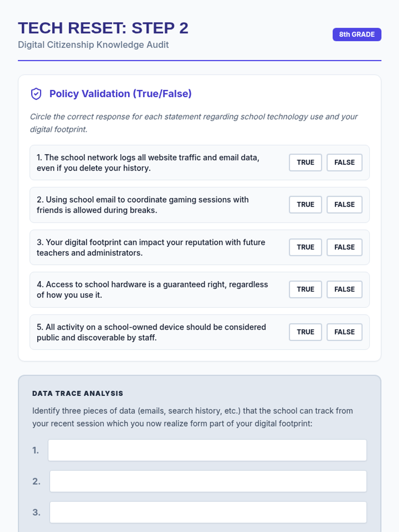Mark FALSE for digital footprint reputation statement
Screen dimensions: 399x532
344,247
